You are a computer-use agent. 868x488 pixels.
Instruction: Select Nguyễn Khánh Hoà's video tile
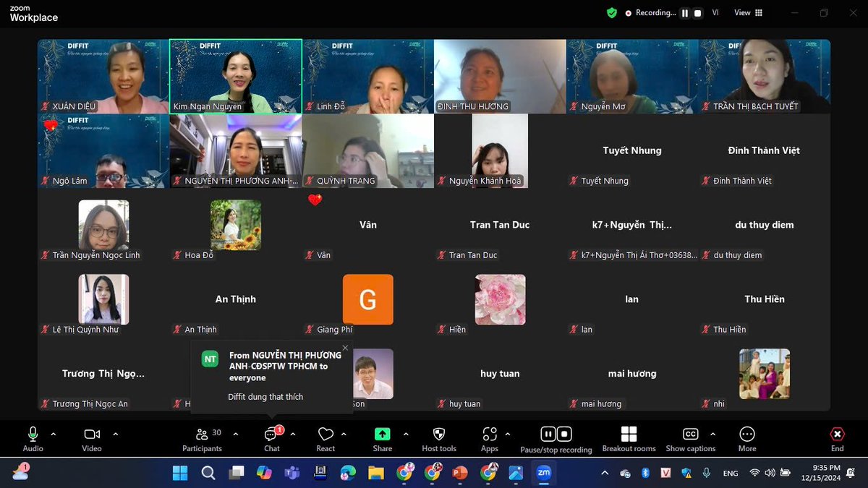click(x=501, y=151)
